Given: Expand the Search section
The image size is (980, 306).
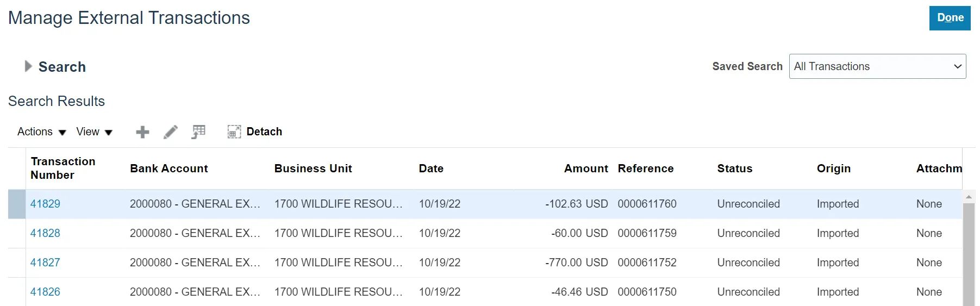Looking at the screenshot, I should click(x=28, y=66).
